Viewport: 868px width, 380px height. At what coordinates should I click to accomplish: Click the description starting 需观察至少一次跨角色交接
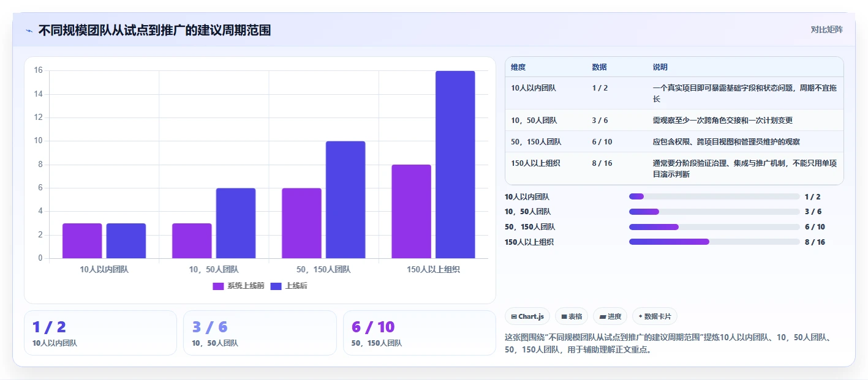click(723, 121)
